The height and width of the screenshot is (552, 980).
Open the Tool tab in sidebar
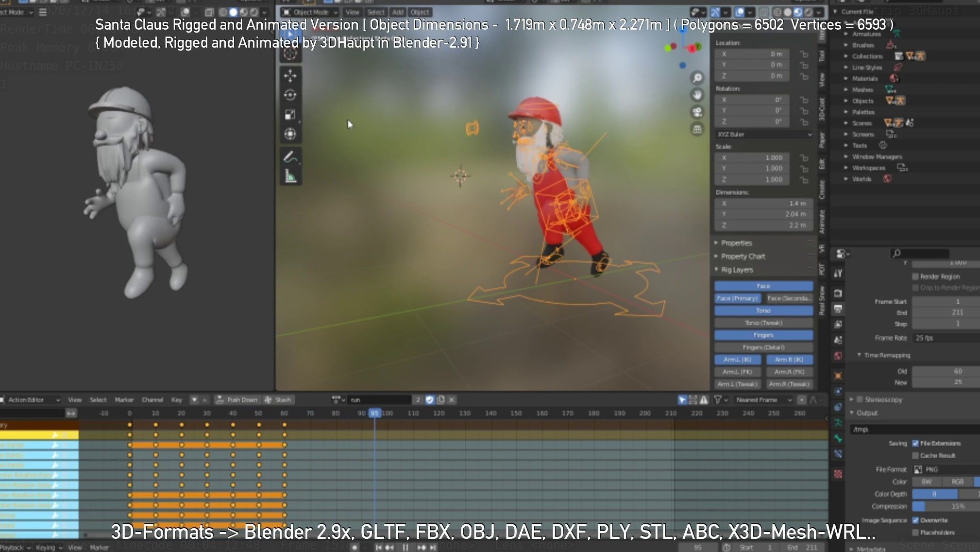pyautogui.click(x=822, y=56)
